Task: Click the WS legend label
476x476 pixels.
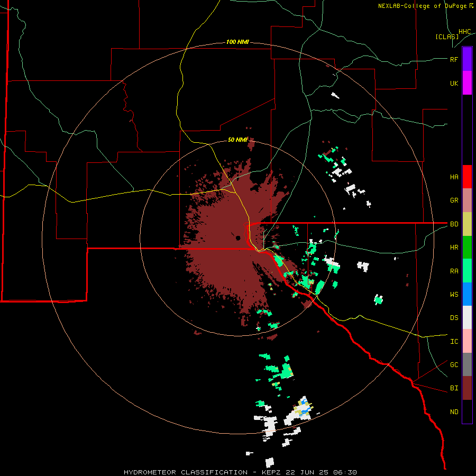Action: coord(454,294)
